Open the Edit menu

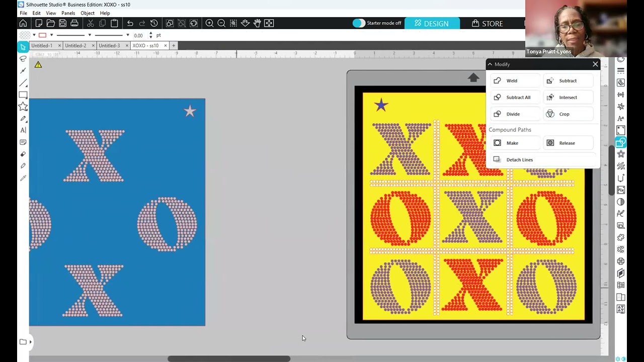point(37,13)
